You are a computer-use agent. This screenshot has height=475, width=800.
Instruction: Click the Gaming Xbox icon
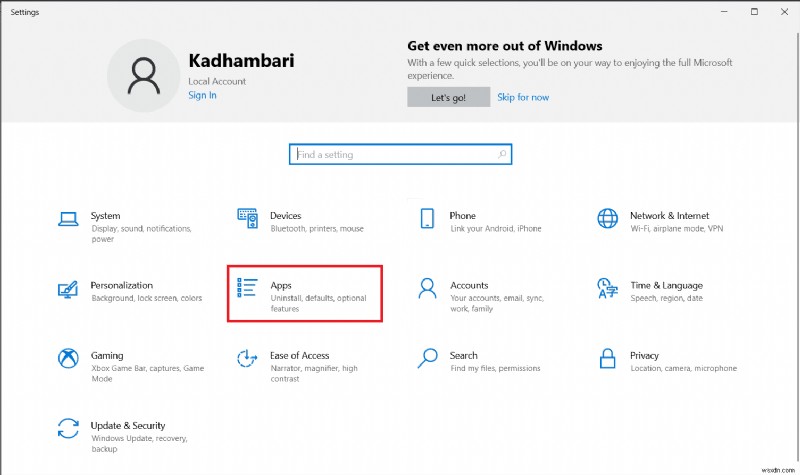(x=68, y=358)
